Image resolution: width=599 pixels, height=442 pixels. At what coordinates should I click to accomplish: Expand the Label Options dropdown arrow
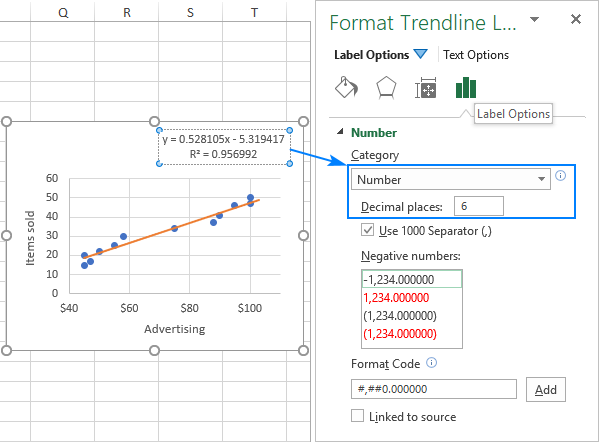[421, 54]
